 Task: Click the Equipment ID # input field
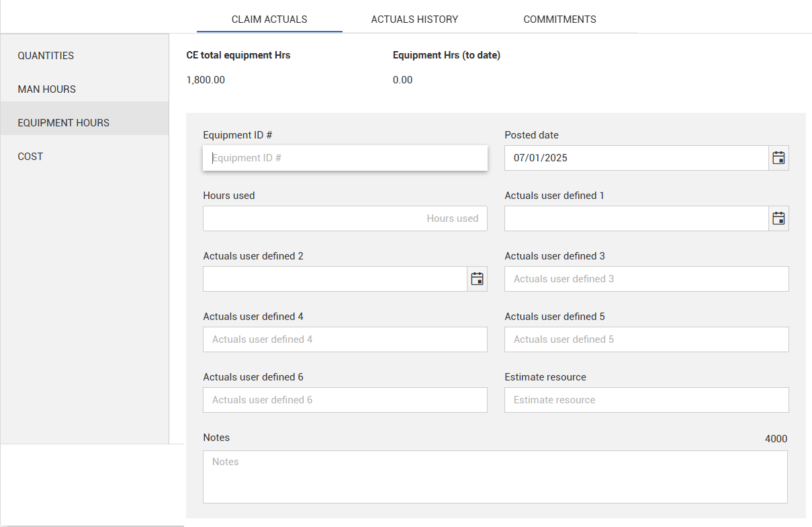tap(345, 158)
